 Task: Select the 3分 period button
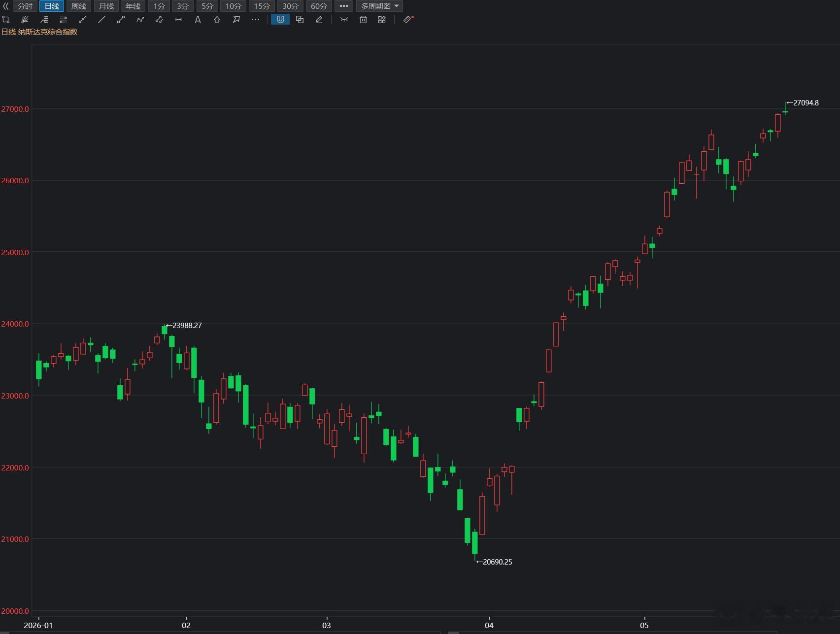(183, 6)
